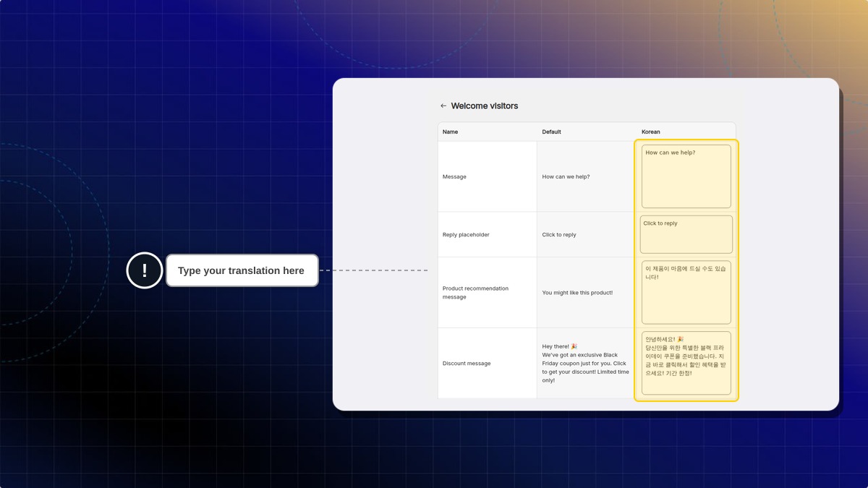Click the 'Discount message' row name cell
This screenshot has height=488, width=868.
487,363
